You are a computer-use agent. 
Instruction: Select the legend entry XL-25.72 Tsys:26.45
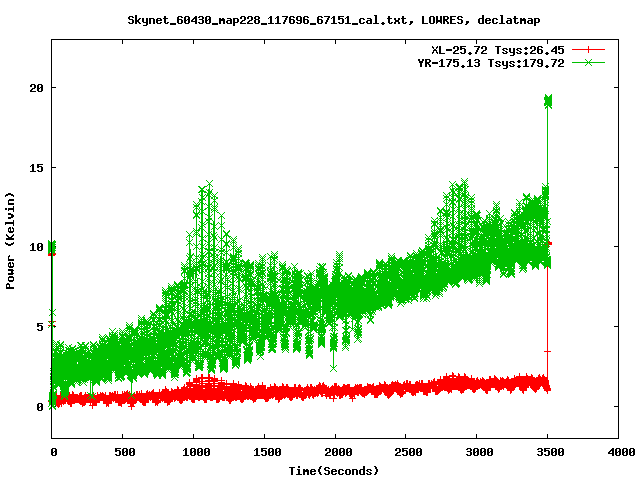tap(498, 50)
